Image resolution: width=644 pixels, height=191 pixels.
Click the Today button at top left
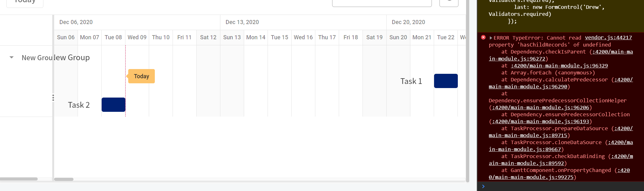pyautogui.click(x=25, y=2)
